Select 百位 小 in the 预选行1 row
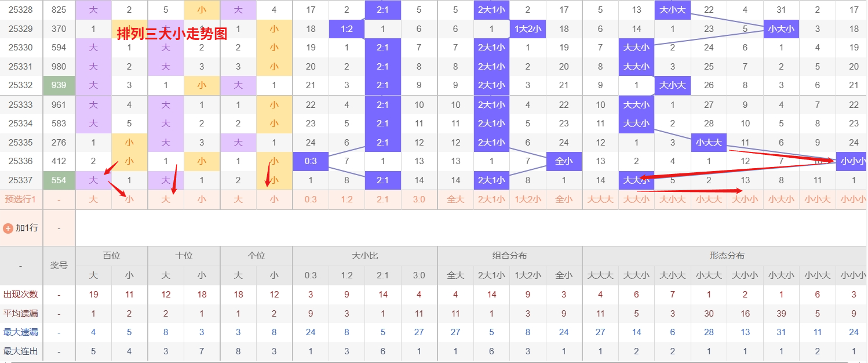The height and width of the screenshot is (363, 868). [129, 199]
